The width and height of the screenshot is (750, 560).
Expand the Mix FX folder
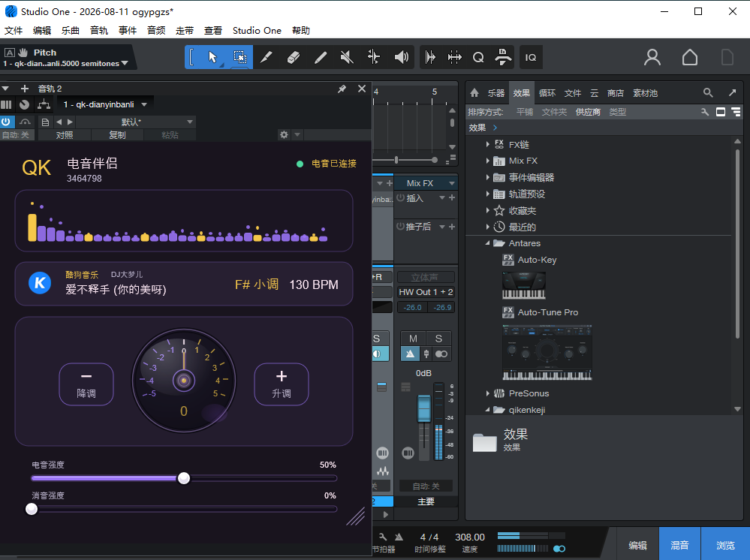click(x=487, y=161)
